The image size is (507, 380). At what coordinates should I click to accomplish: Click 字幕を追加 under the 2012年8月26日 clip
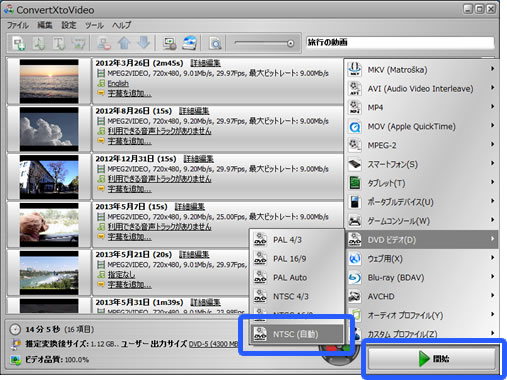tap(129, 141)
